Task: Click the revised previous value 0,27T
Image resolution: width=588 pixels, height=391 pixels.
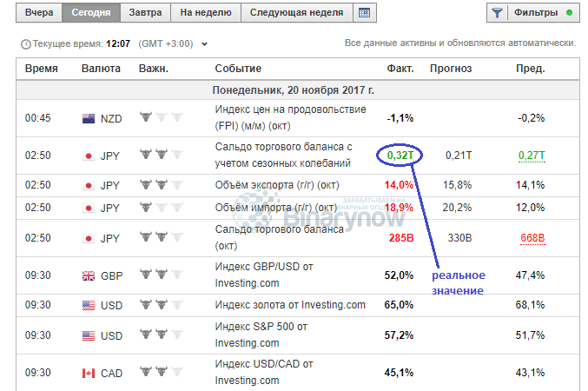Action: click(x=532, y=156)
